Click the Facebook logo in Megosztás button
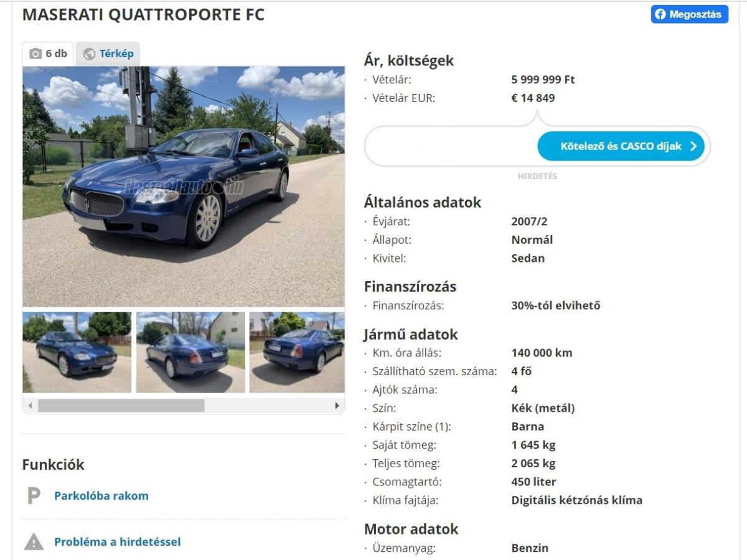The width and height of the screenshot is (747, 560). (x=660, y=14)
